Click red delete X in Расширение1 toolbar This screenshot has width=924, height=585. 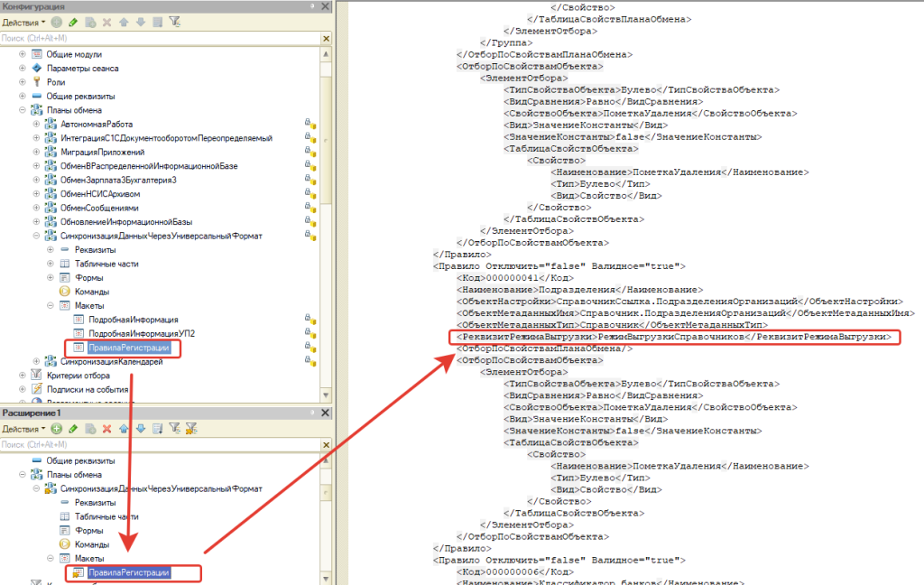point(106,428)
